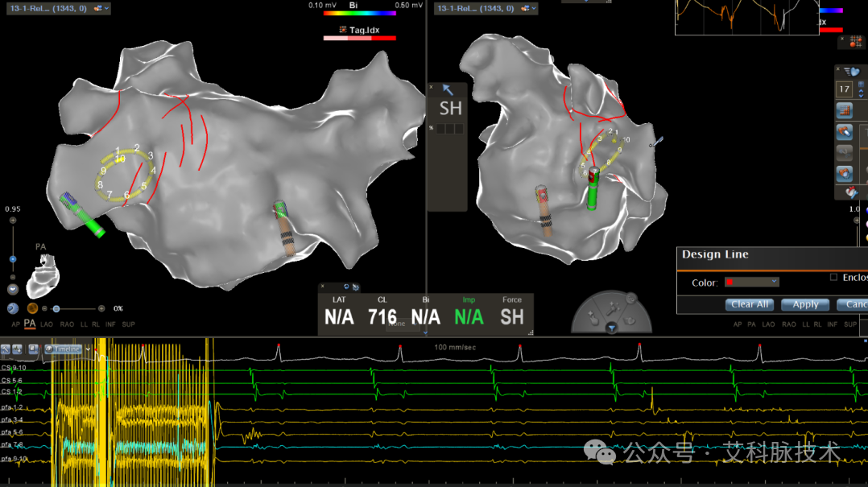Click the heart-shaped view icon below zoom slider

click(x=13, y=290)
